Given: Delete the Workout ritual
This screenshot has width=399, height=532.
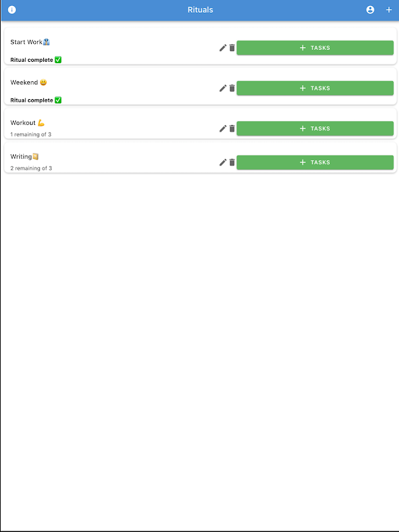Looking at the screenshot, I should pos(232,128).
